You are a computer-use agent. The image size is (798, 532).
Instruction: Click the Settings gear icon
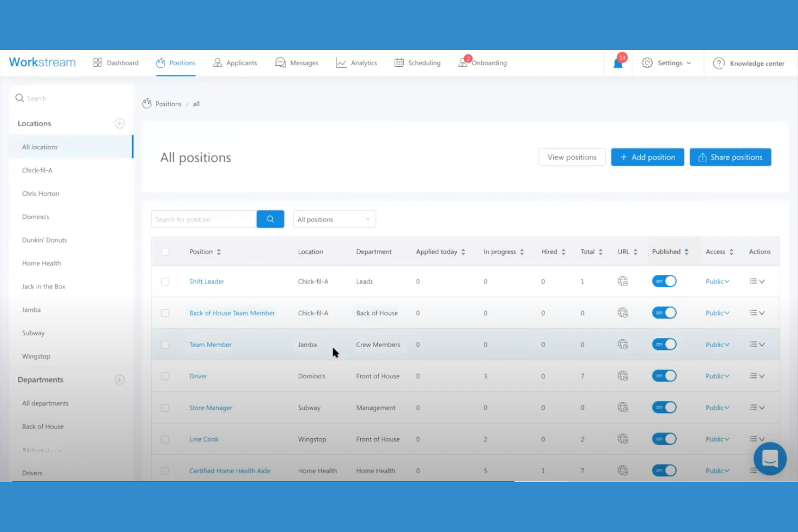(x=647, y=63)
